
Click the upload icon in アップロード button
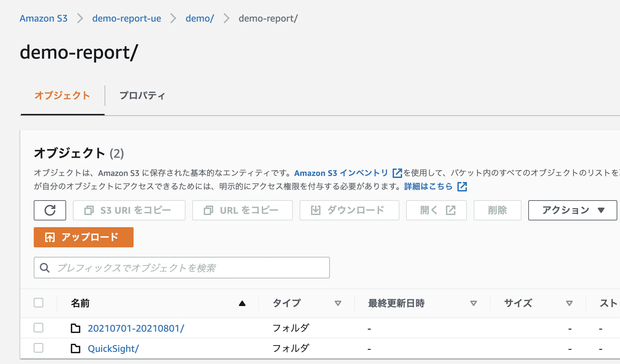coord(50,237)
